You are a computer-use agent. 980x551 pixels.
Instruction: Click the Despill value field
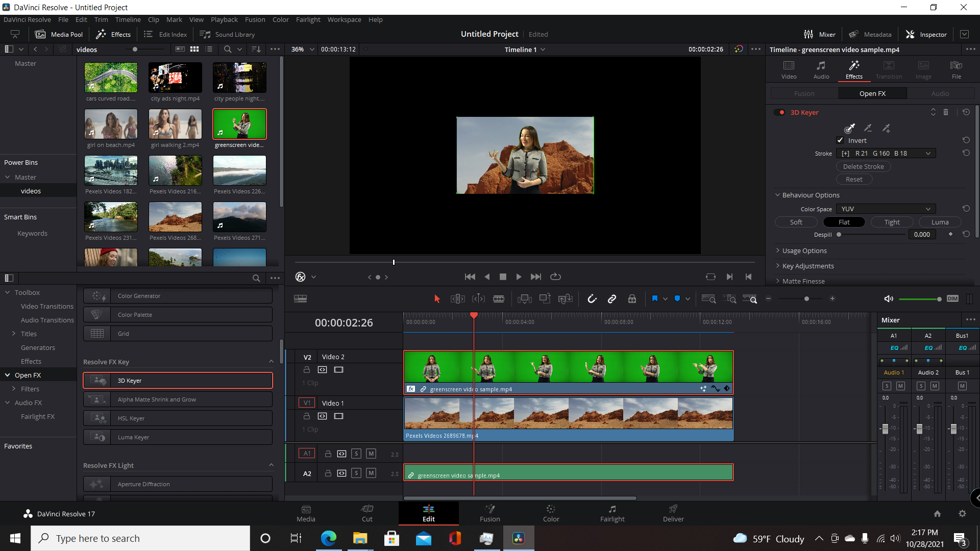click(922, 235)
